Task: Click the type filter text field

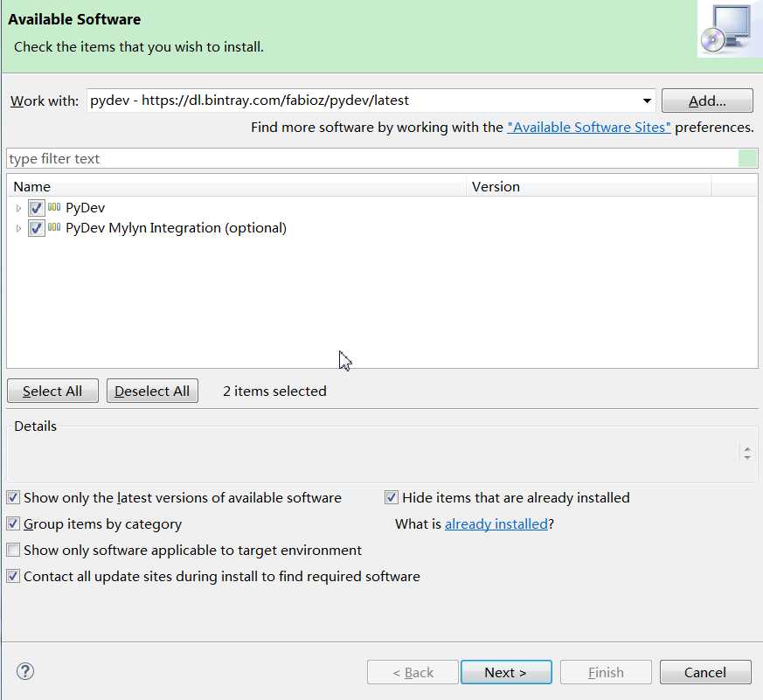Action: pyautogui.click(x=372, y=158)
